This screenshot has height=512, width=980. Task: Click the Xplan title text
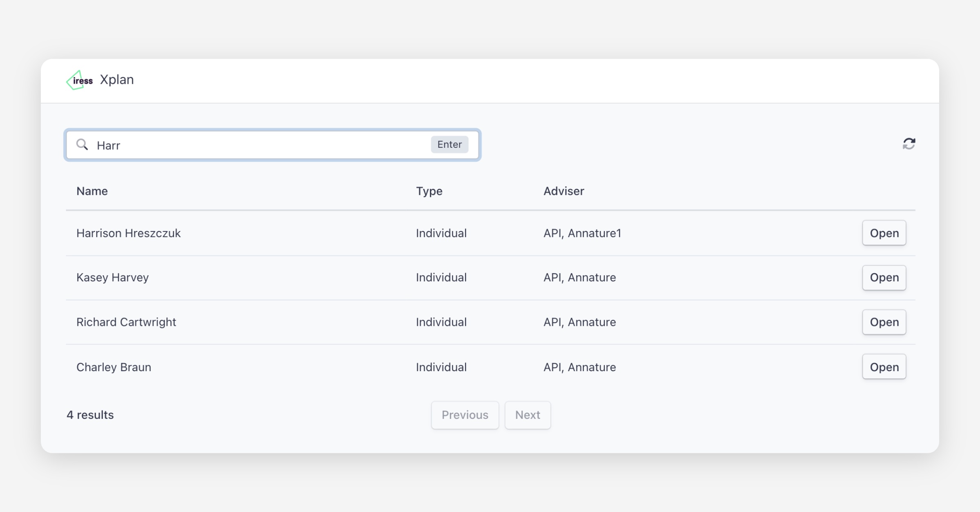pos(117,80)
